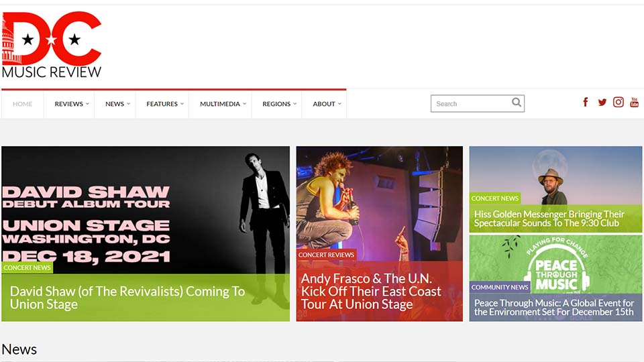The image size is (644, 362).
Task: Open the Instagram icon link
Action: [618, 102]
